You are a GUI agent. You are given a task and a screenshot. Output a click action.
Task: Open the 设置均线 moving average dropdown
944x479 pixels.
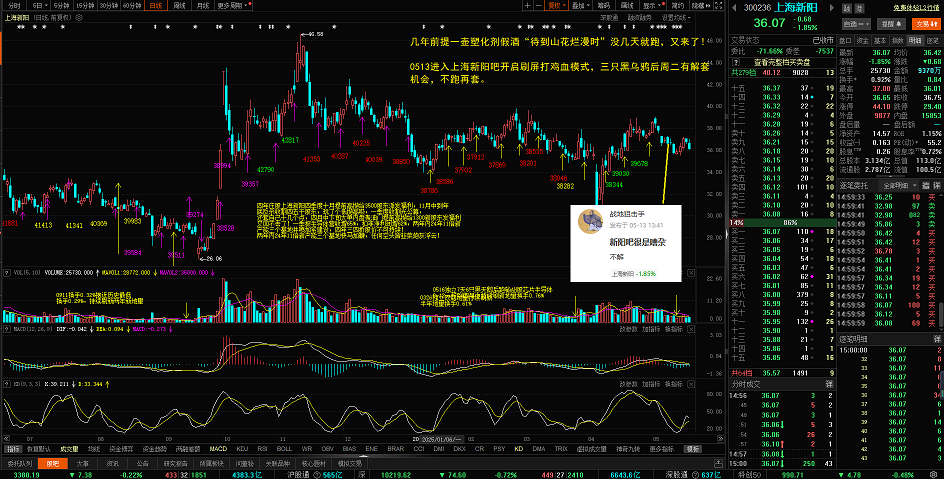pyautogui.click(x=675, y=17)
